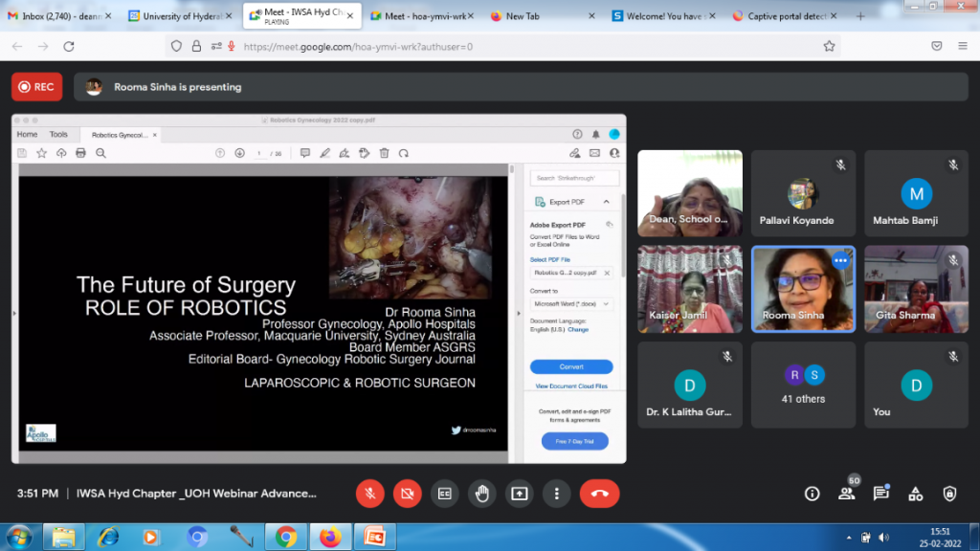Viewport: 980px width, 551px height.
Task: Open the Firefox application menu
Action: click(962, 46)
